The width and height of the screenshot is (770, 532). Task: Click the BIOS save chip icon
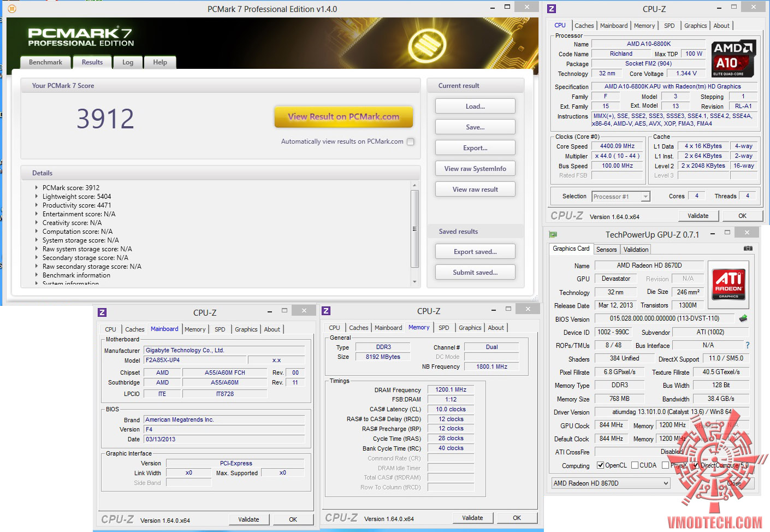pos(743,318)
